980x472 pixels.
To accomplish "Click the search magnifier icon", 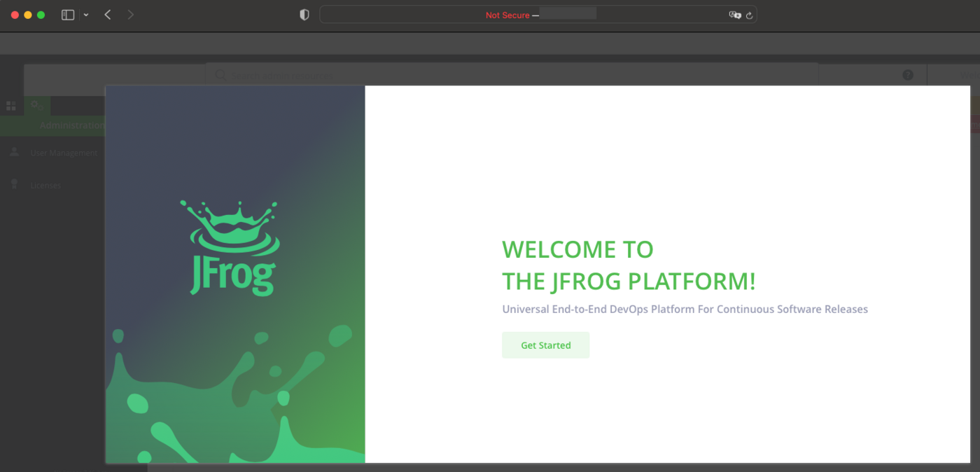I will (218, 75).
